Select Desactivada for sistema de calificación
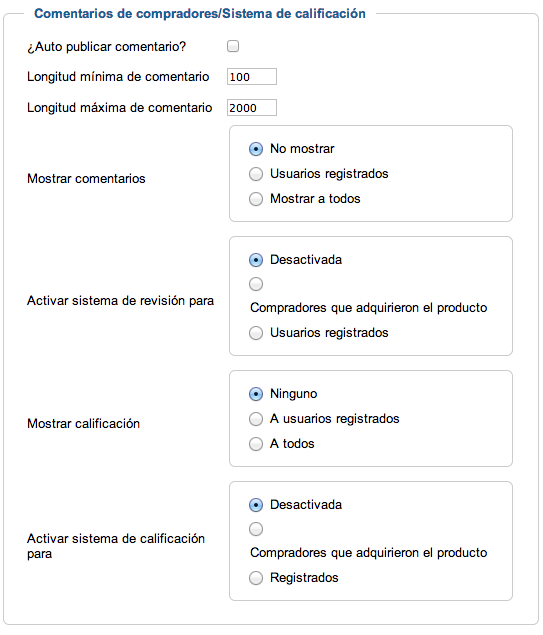This screenshot has height=635, width=543. (256, 505)
